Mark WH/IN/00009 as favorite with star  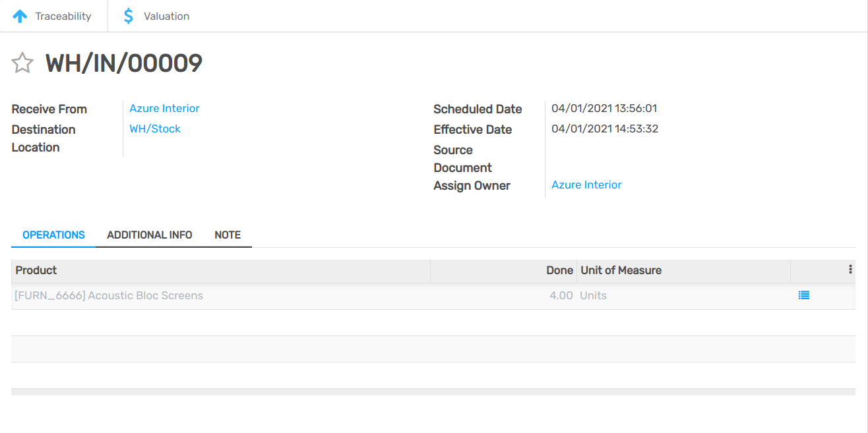click(22, 63)
